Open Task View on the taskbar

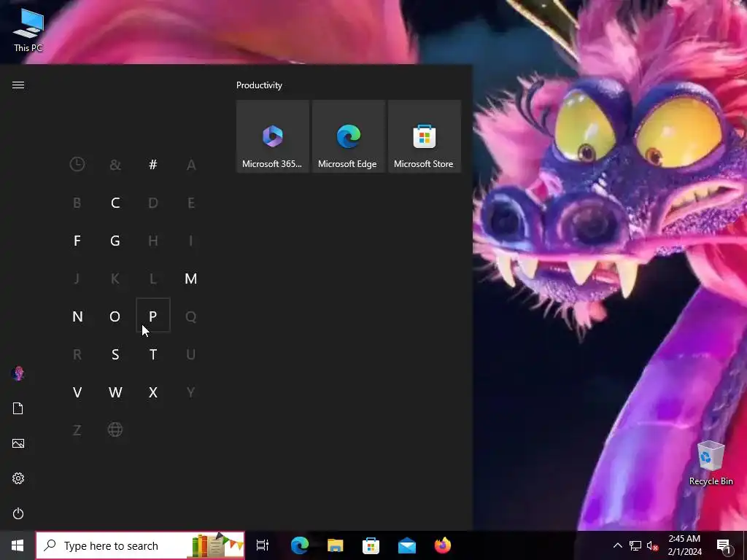[x=263, y=545]
